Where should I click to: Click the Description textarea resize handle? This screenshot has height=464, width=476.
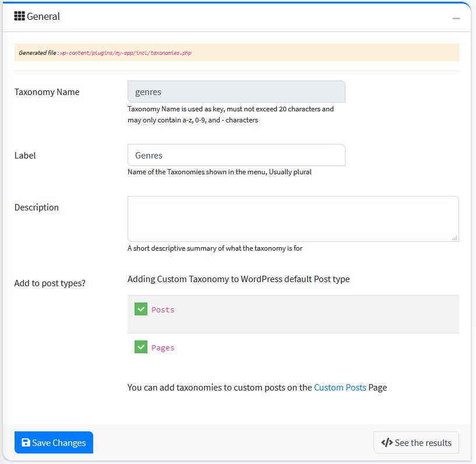point(454,237)
